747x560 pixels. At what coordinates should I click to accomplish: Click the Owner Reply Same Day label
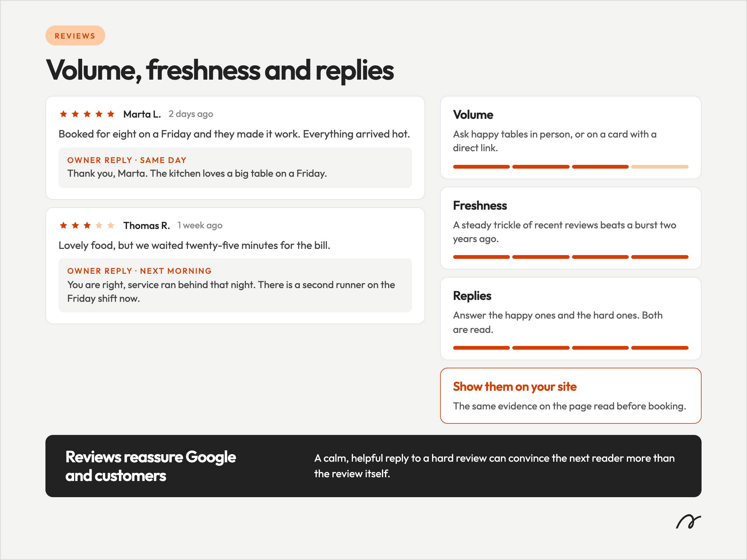127,160
